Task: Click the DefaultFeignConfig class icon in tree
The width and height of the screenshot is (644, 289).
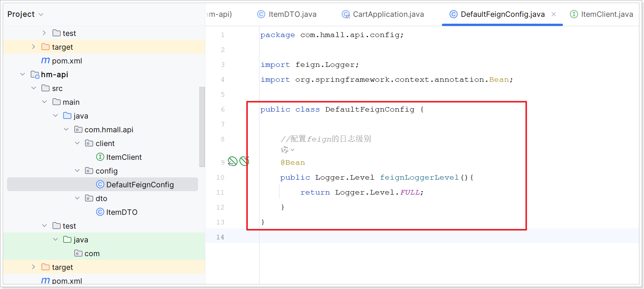Action: tap(100, 185)
